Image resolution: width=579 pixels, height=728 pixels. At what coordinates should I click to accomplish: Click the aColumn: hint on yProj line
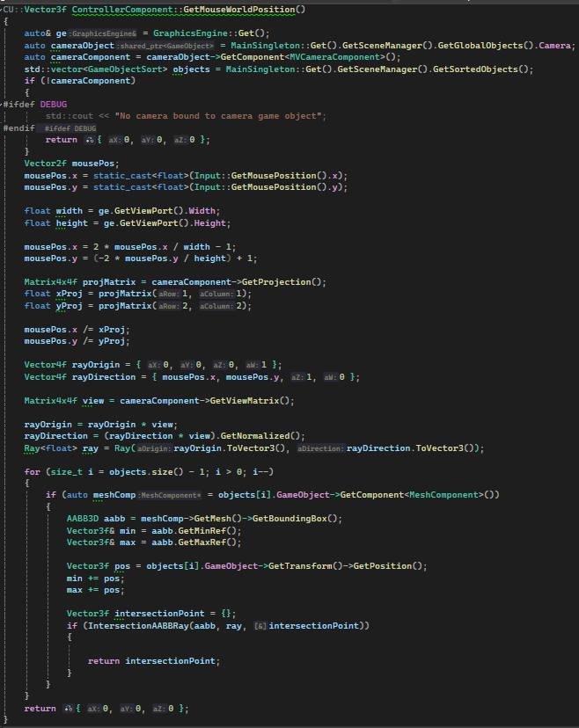pos(216,307)
